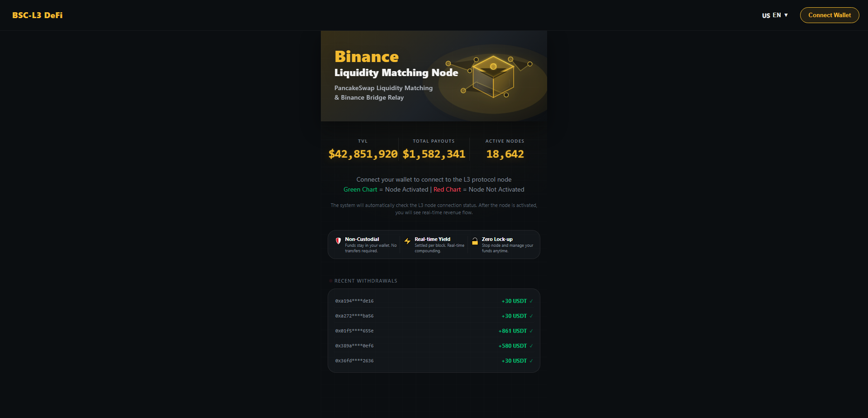Click the +861 USDT amount
Viewport: 868px width, 418px height.
click(x=513, y=331)
